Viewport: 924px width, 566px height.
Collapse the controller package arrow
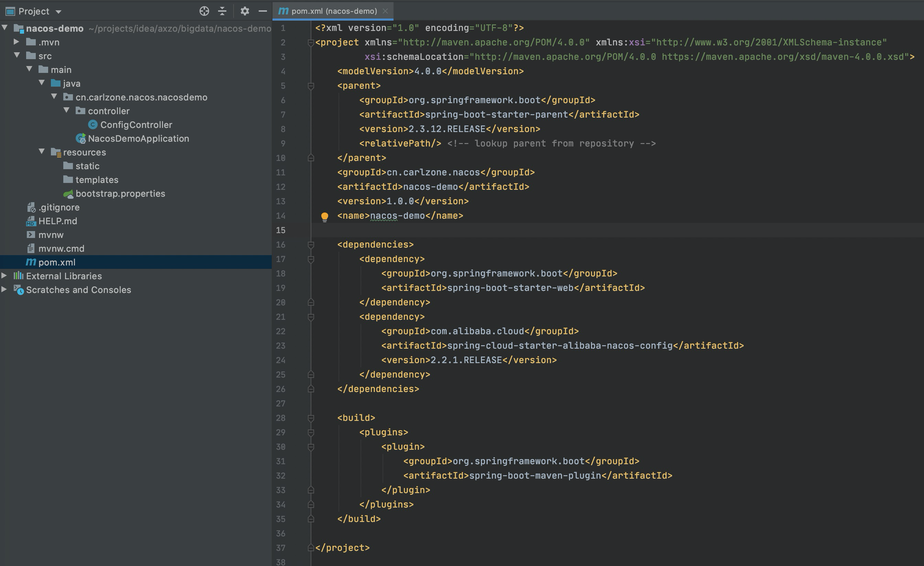66,110
